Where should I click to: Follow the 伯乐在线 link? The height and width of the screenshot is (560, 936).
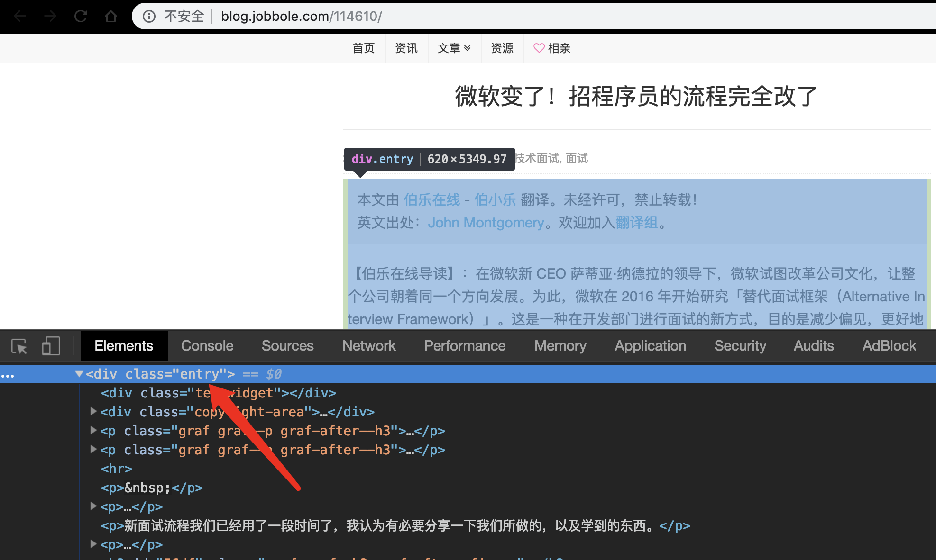pos(431,200)
